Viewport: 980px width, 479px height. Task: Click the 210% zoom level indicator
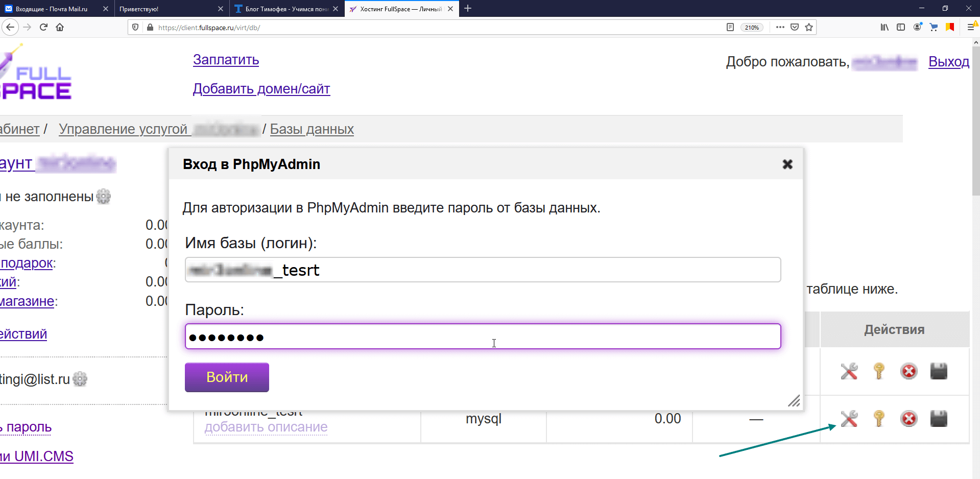tap(752, 28)
